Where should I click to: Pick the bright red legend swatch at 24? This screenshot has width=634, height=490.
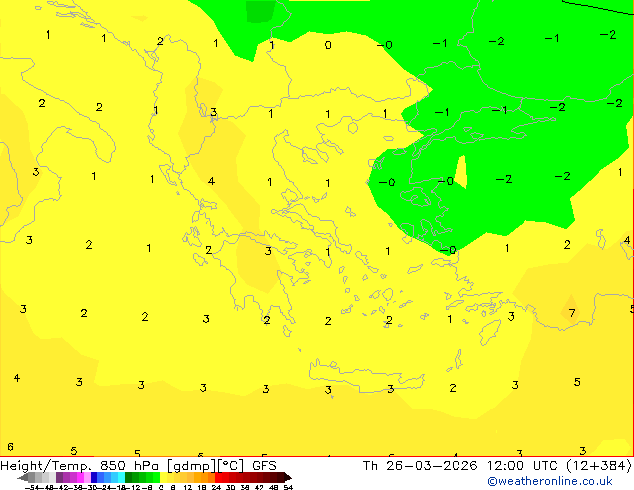(218, 477)
